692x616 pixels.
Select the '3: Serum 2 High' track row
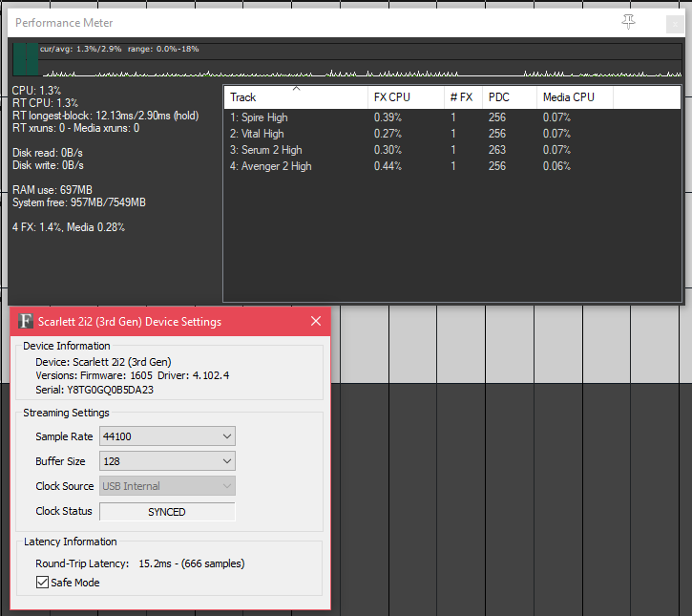tap(451, 150)
